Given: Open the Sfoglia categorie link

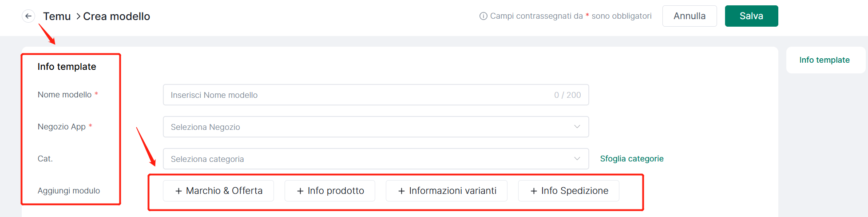Looking at the screenshot, I should tap(632, 159).
